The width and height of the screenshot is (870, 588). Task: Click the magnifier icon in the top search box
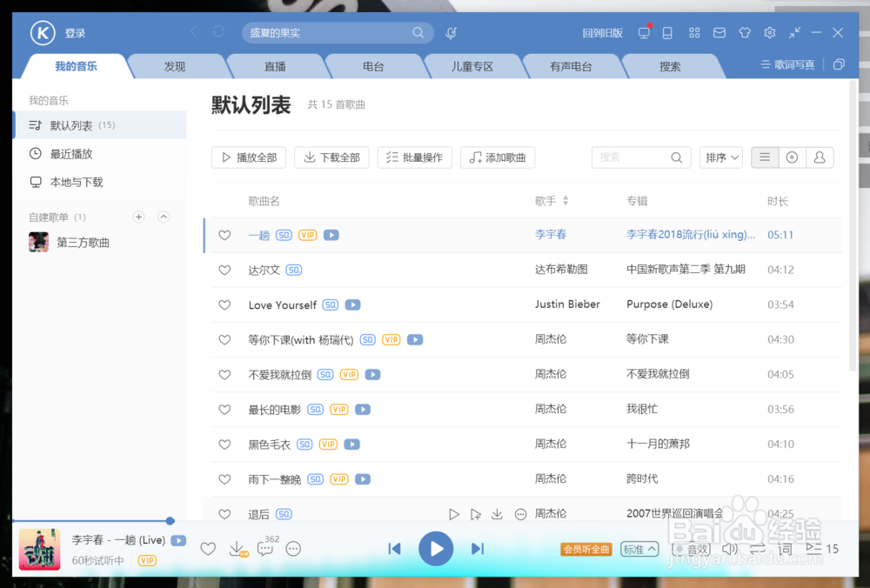click(x=418, y=33)
